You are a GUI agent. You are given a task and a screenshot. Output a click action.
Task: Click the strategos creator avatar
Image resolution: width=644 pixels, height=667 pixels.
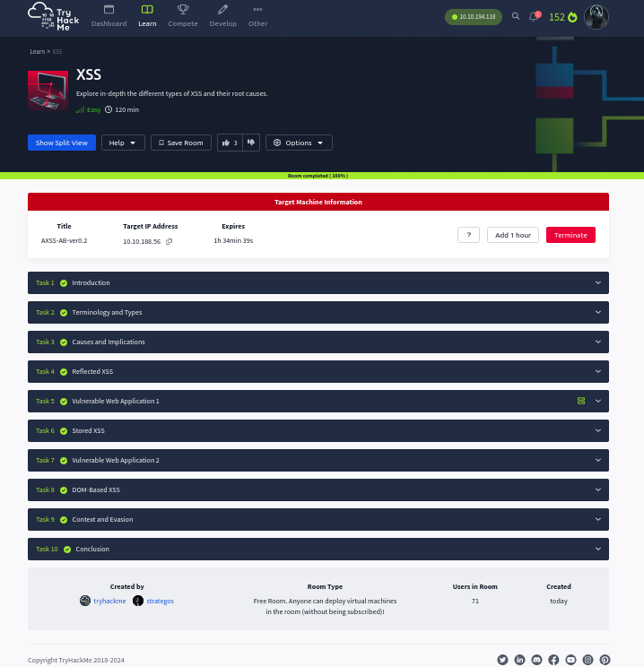pyautogui.click(x=138, y=601)
